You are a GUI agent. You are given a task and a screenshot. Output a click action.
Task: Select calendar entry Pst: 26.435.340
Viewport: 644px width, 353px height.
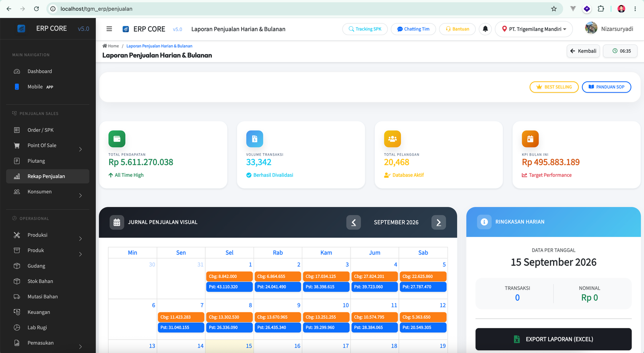(x=278, y=328)
